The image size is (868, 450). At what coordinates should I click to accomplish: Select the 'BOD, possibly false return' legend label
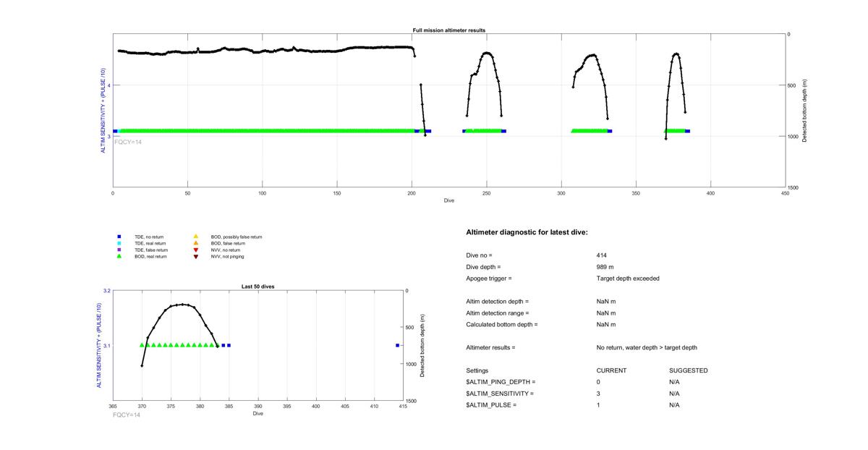[237, 237]
